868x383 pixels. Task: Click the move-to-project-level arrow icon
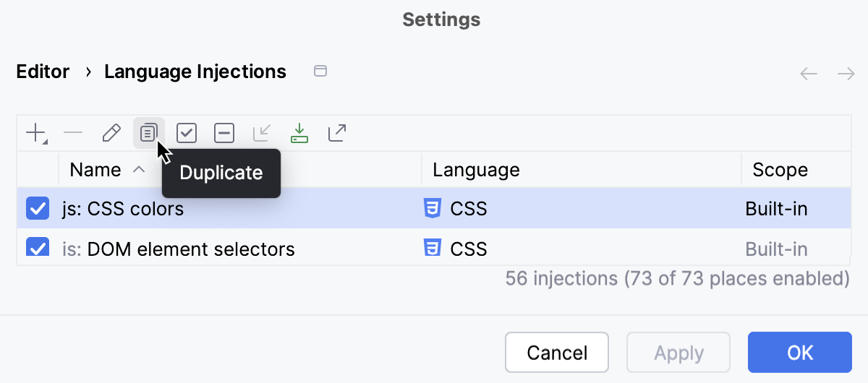(x=261, y=133)
